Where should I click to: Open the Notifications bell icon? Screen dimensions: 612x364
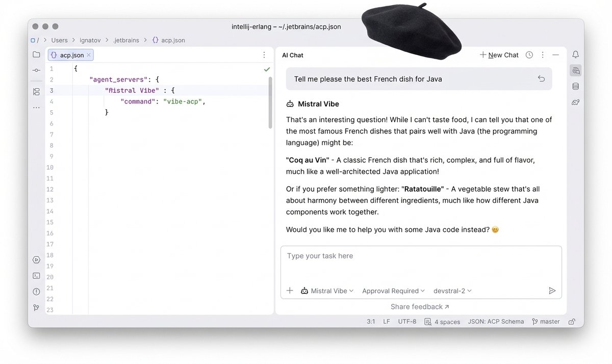(x=576, y=55)
